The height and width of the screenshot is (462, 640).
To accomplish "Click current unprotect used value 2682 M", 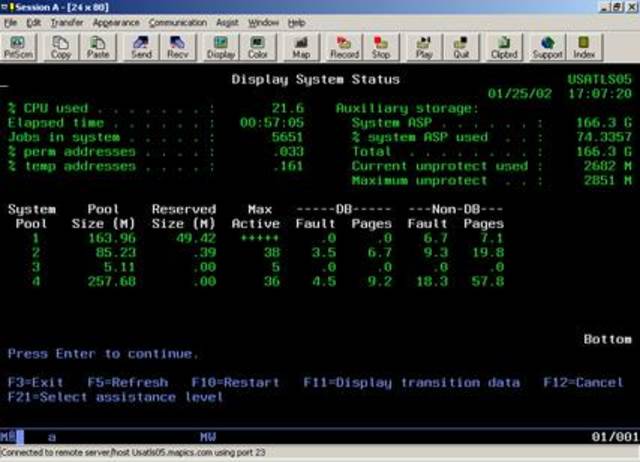I will 608,166.
